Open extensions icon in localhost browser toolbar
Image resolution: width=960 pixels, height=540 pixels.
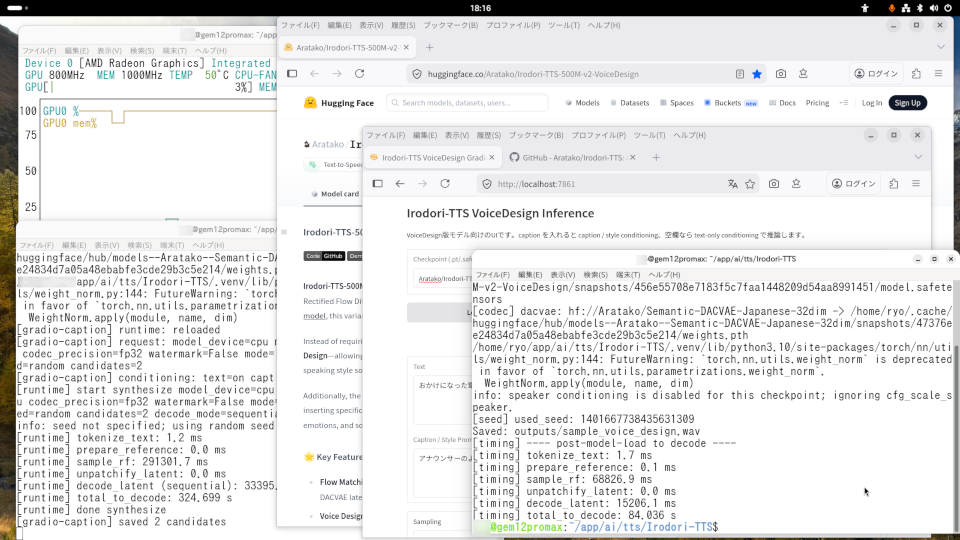coord(894,184)
